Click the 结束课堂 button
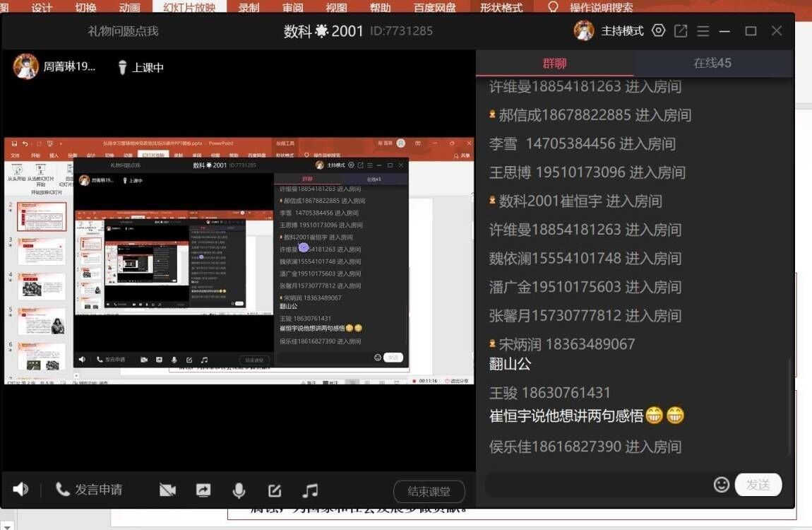812x530 pixels. 429,491
